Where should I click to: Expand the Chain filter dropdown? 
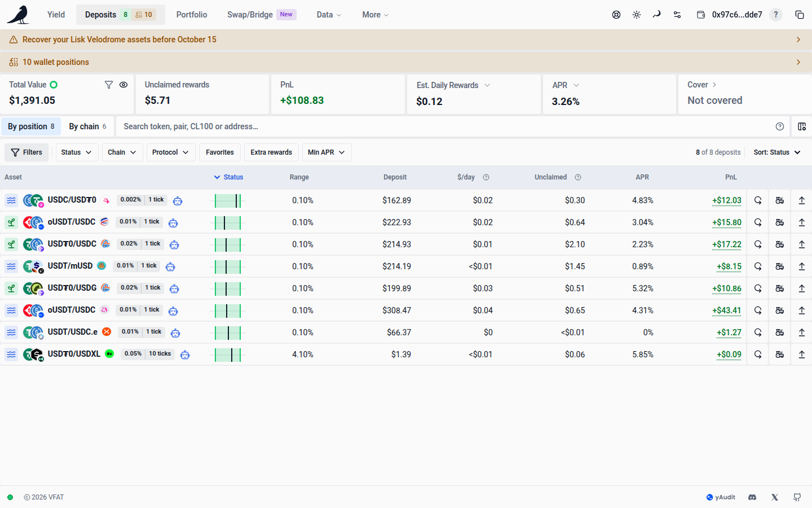tap(122, 152)
